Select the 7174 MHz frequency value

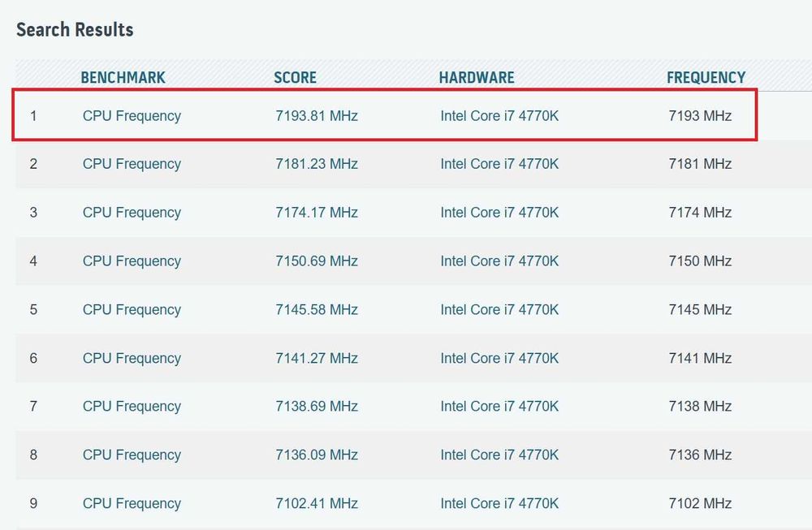[x=700, y=212]
